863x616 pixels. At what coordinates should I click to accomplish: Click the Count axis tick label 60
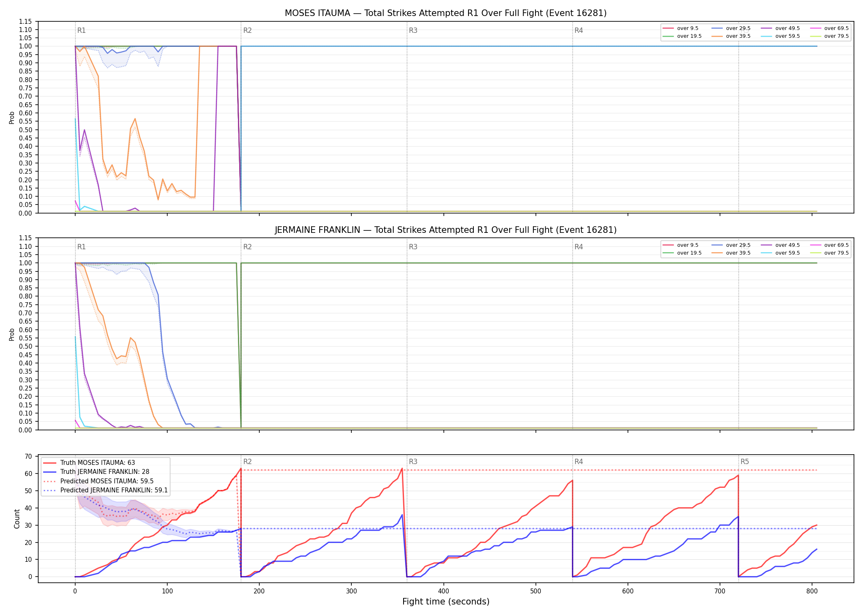[x=28, y=473]
